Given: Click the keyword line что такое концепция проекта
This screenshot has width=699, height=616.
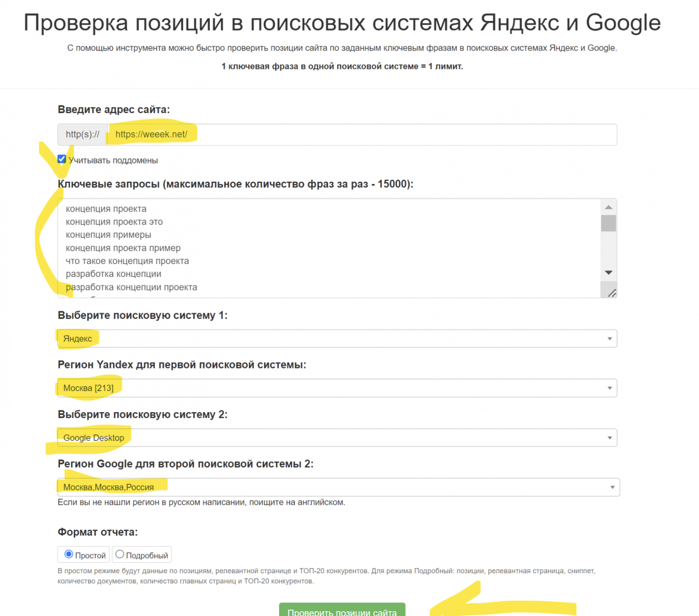Looking at the screenshot, I should [127, 261].
